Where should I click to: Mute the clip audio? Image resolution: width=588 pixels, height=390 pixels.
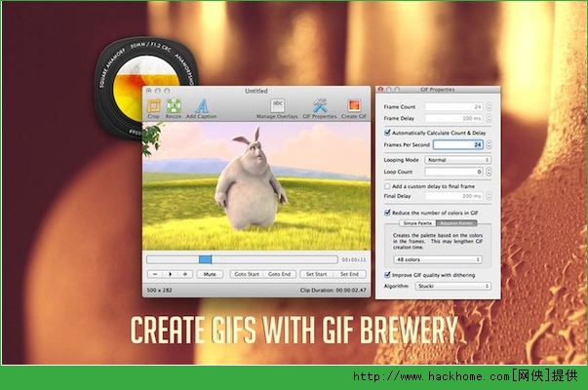[210, 274]
